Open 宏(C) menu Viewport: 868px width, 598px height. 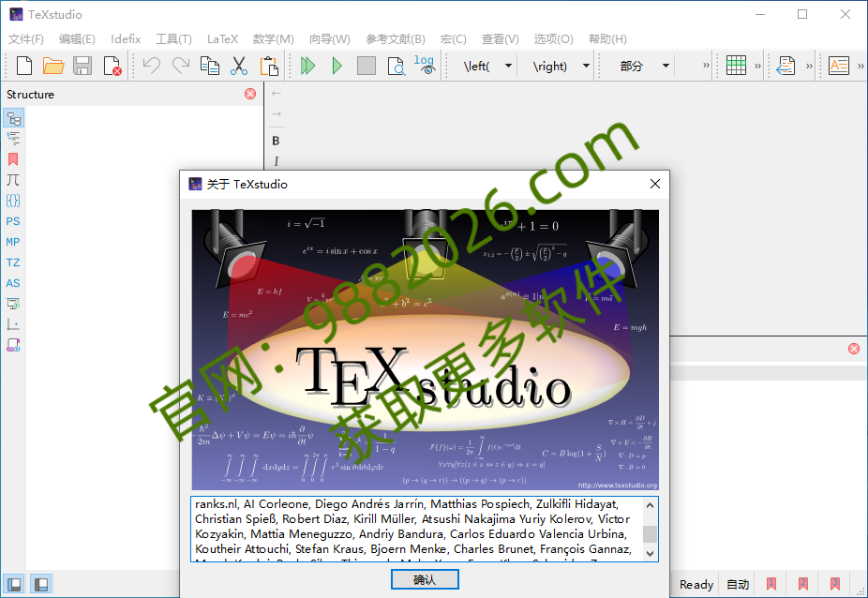[454, 38]
